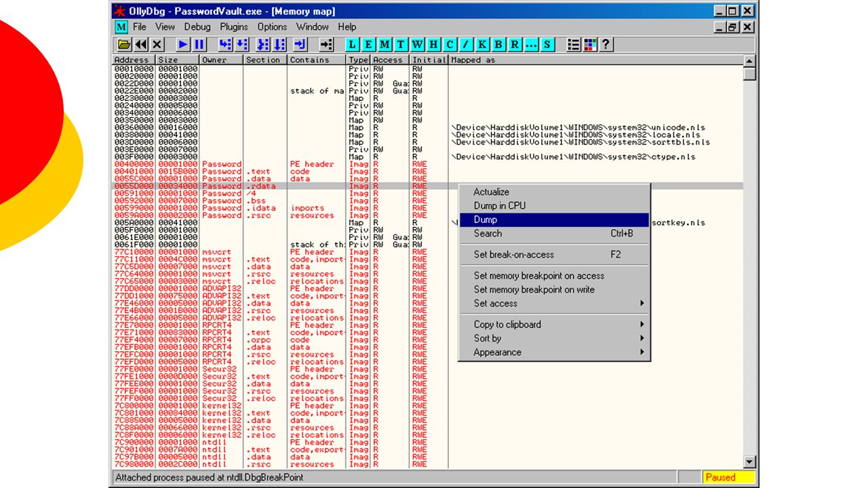Click the scrollbar down arrow in Memory map
The height and width of the screenshot is (488, 868).
coord(749,462)
